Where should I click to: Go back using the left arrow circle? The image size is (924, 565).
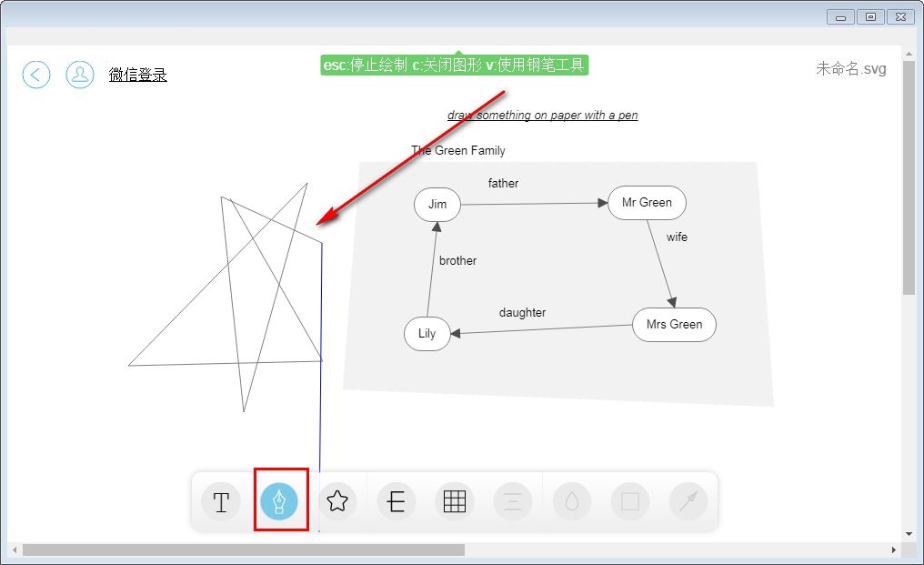pos(36,75)
